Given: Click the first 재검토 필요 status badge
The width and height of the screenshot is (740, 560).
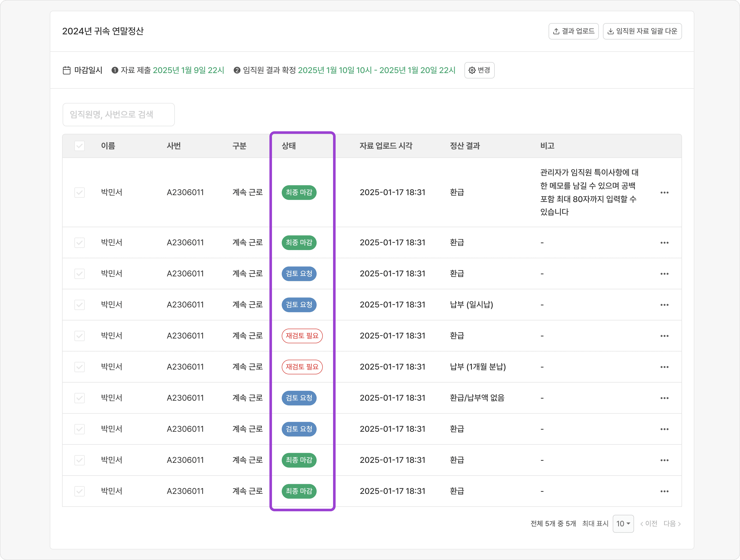Looking at the screenshot, I should 302,336.
